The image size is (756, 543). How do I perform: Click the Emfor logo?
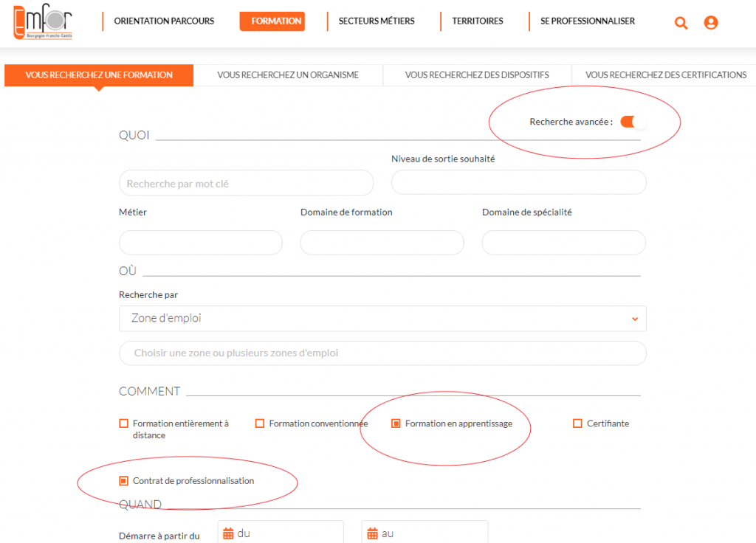pos(43,22)
